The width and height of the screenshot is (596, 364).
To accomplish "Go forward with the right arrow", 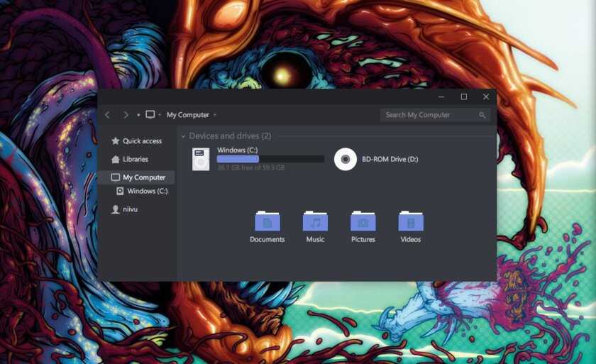I will point(126,115).
